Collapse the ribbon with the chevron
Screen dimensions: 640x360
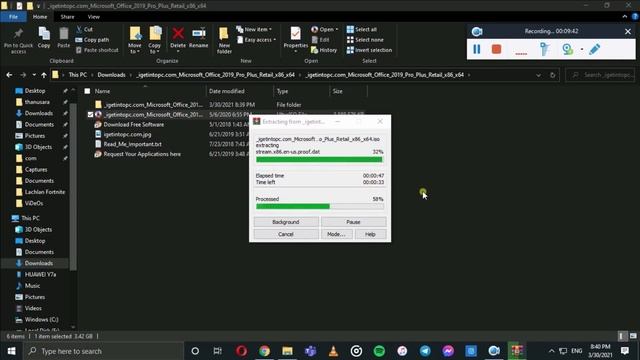[624, 16]
